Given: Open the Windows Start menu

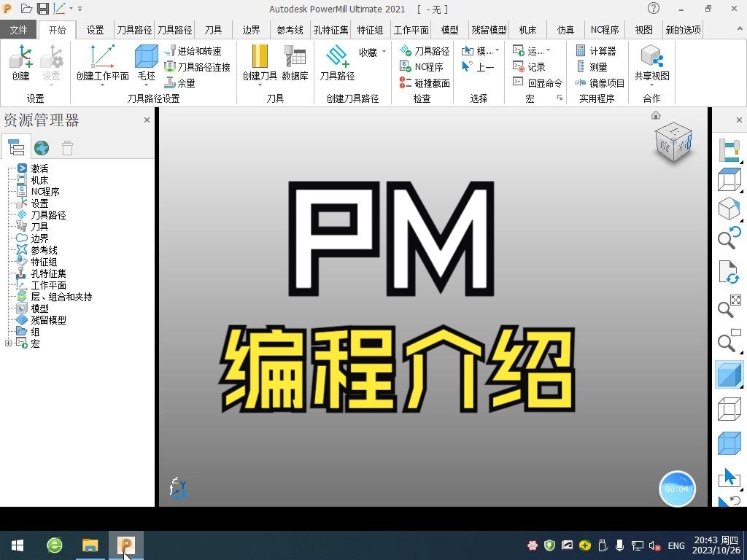Looking at the screenshot, I should click(18, 545).
